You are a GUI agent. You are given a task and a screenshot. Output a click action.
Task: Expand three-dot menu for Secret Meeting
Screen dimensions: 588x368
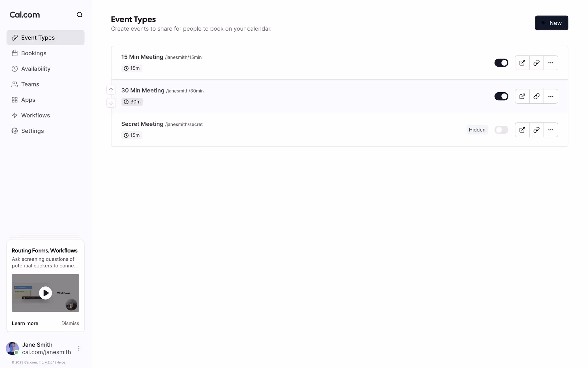point(551,130)
